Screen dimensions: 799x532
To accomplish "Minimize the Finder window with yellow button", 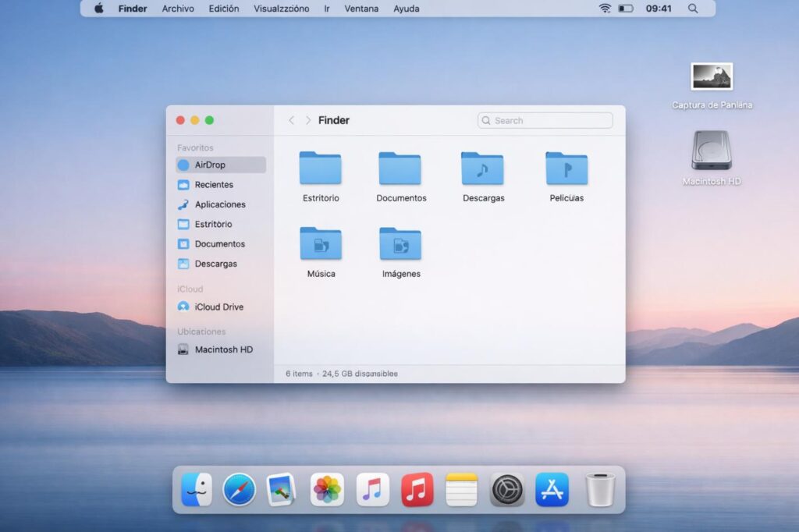I will pos(194,120).
